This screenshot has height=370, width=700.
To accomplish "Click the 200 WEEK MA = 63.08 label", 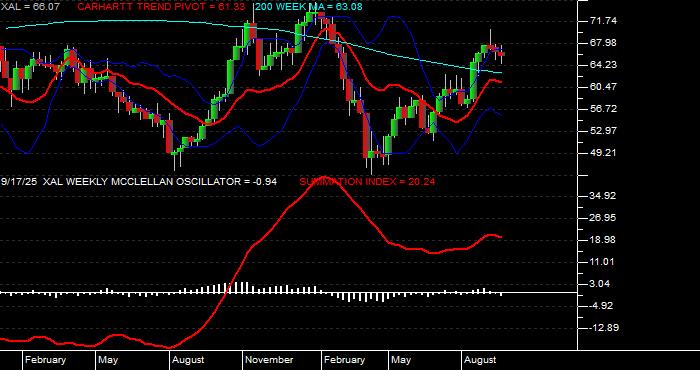I will pos(309,7).
